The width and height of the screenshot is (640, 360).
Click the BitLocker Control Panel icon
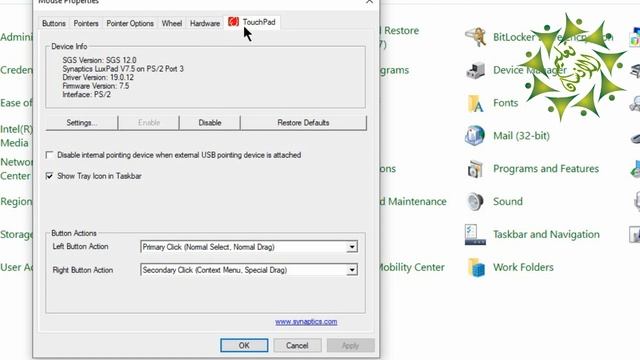point(475,37)
